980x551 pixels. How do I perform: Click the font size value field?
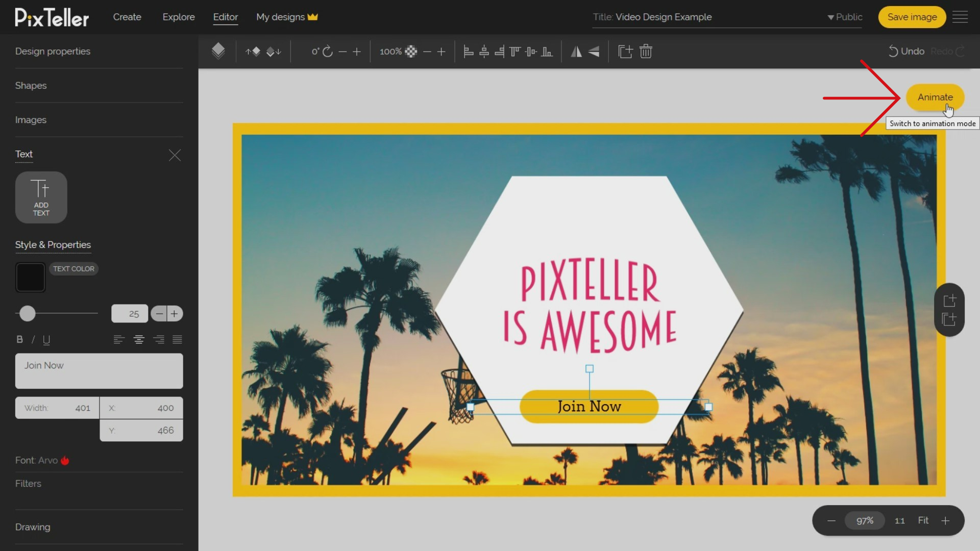pyautogui.click(x=130, y=313)
